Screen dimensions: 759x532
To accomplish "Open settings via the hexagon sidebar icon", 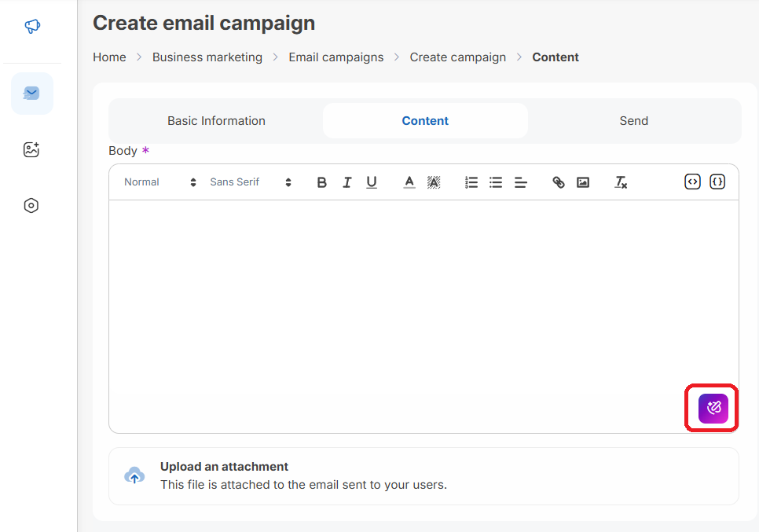I will click(x=31, y=206).
